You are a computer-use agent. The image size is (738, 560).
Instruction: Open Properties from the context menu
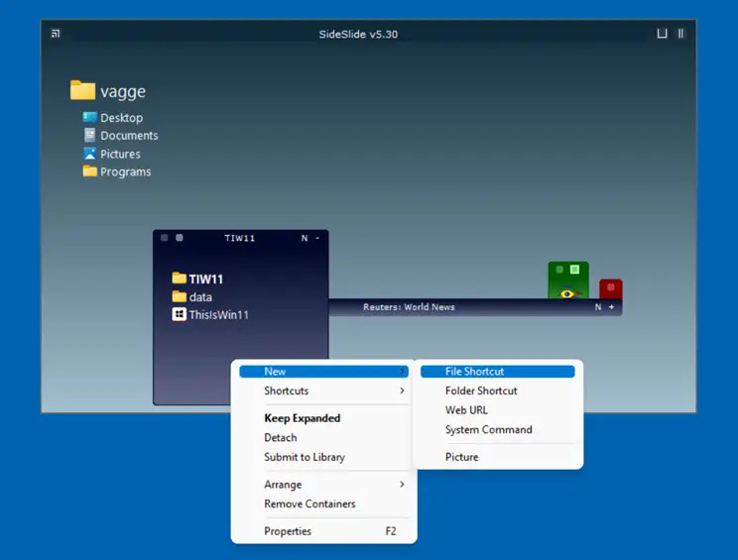[323, 531]
